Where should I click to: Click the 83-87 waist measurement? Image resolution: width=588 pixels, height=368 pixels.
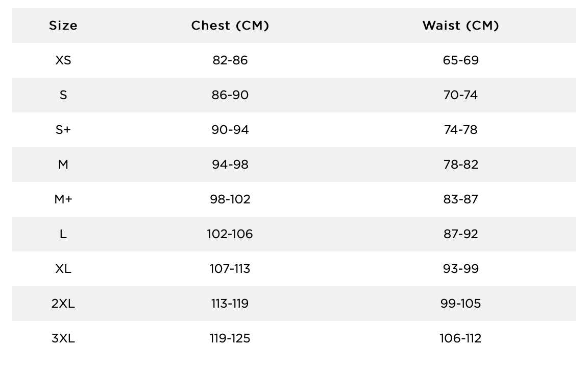click(460, 199)
